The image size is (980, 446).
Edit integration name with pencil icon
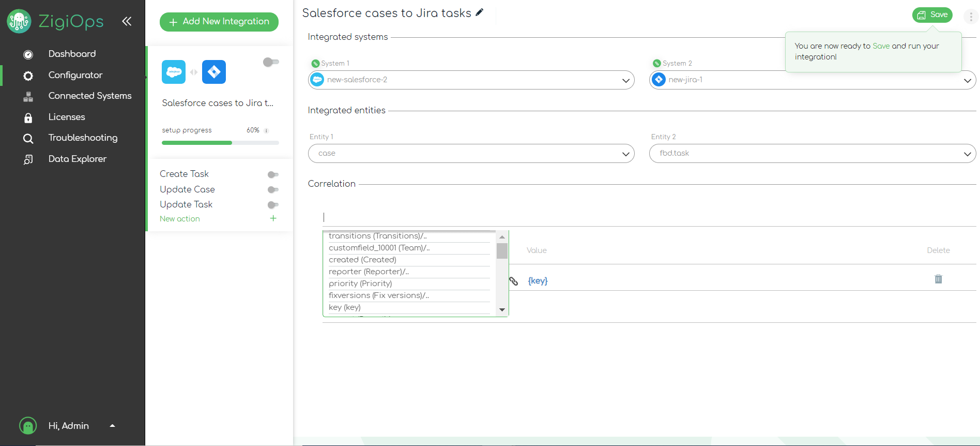pos(480,12)
